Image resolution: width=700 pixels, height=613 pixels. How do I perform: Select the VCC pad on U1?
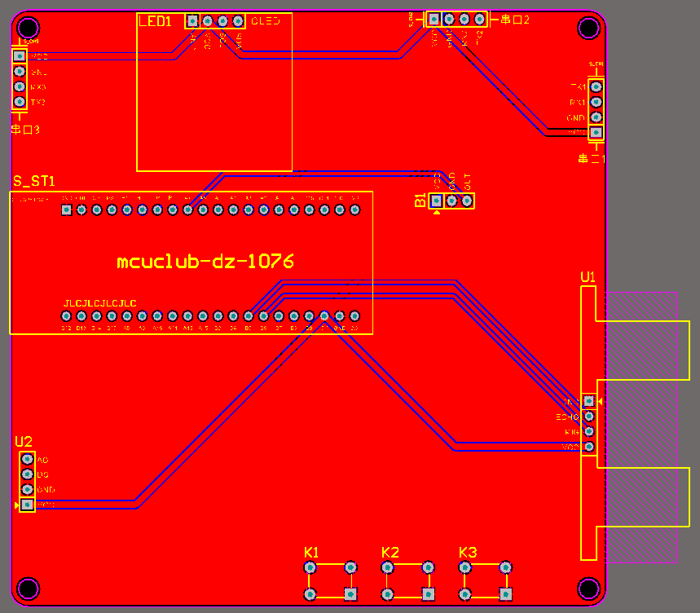coord(589,447)
